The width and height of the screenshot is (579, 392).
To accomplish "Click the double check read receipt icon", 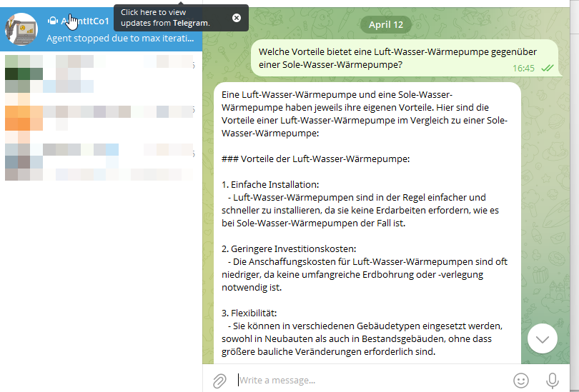I will tap(548, 68).
